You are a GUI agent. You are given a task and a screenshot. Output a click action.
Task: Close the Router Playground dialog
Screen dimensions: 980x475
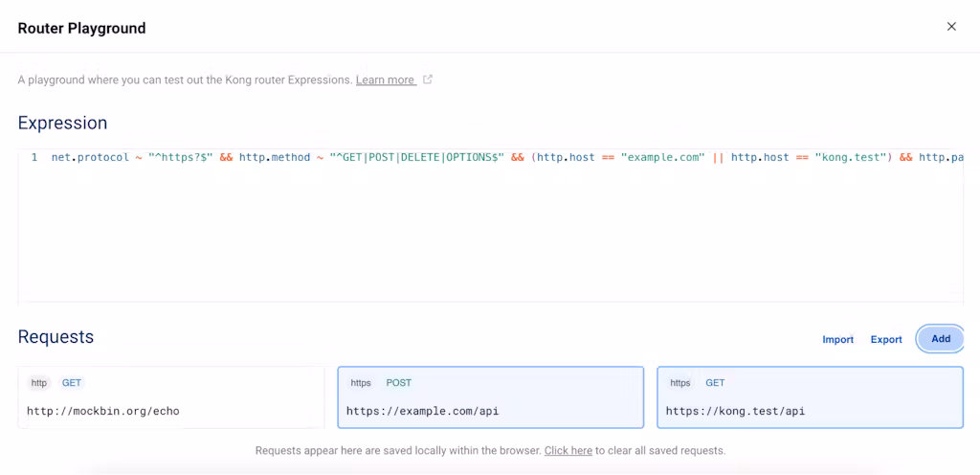click(x=951, y=27)
